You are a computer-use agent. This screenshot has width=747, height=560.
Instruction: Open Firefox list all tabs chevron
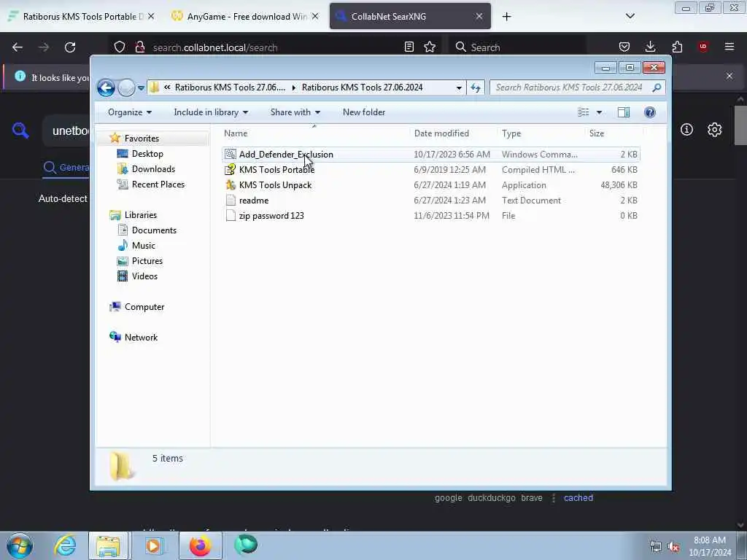[x=630, y=16]
